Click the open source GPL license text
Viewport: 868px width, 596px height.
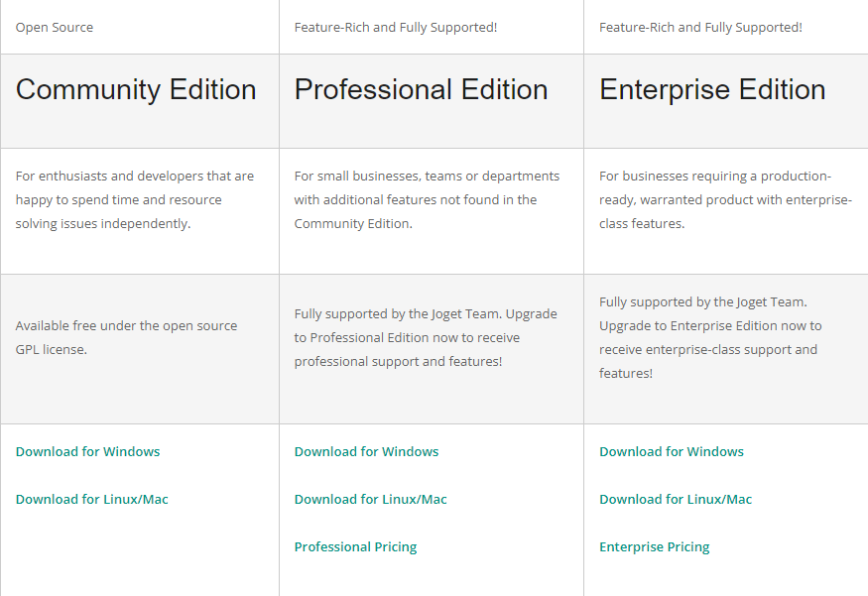[126, 337]
